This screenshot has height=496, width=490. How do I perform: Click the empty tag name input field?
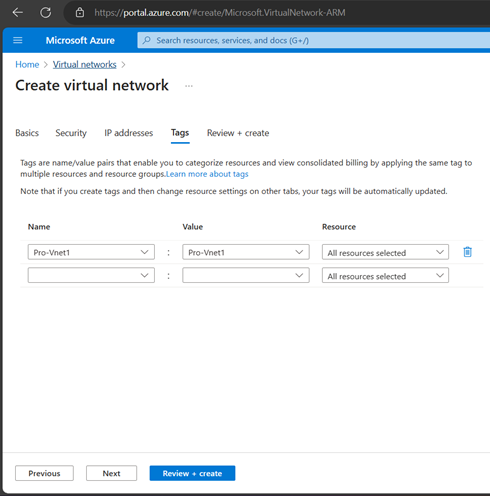point(91,275)
